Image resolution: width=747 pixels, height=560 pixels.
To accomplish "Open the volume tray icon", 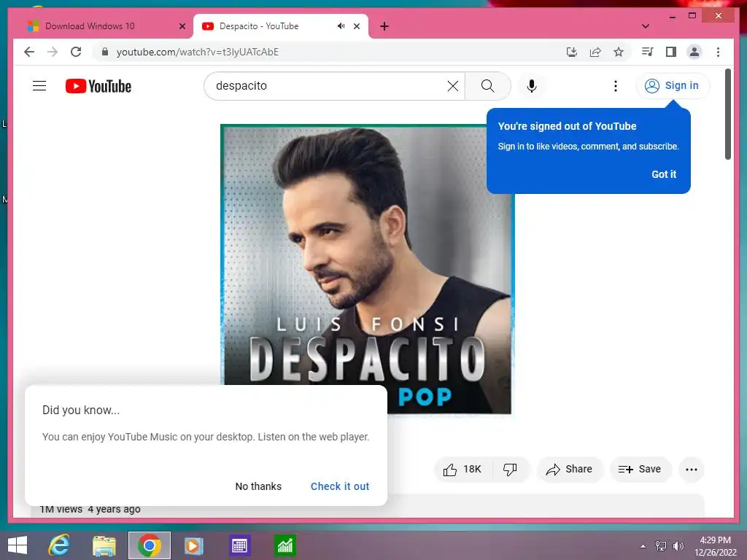I will coord(678,546).
